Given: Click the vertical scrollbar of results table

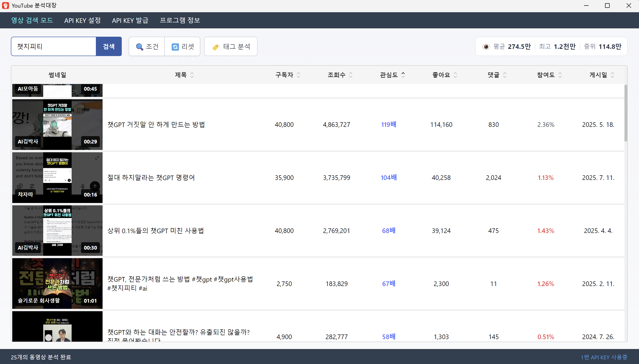Looking at the screenshot, I should [x=625, y=113].
